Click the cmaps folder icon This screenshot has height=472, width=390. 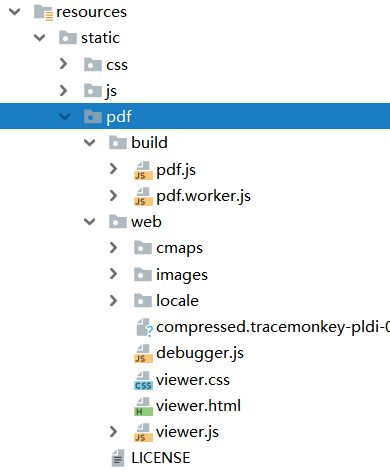pos(143,248)
